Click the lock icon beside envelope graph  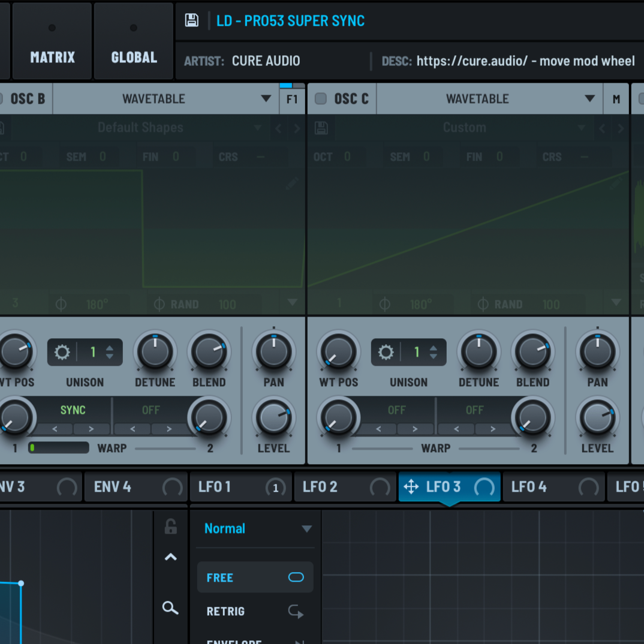click(x=171, y=526)
